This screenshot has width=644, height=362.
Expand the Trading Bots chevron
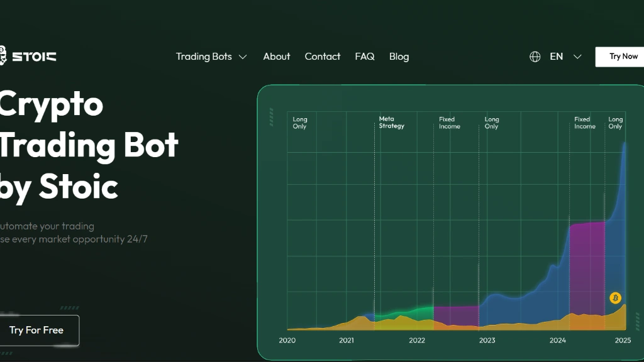coord(243,57)
